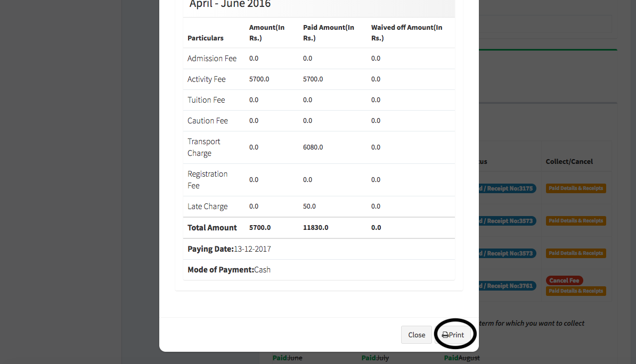Click the Paid July term label

(x=375, y=358)
